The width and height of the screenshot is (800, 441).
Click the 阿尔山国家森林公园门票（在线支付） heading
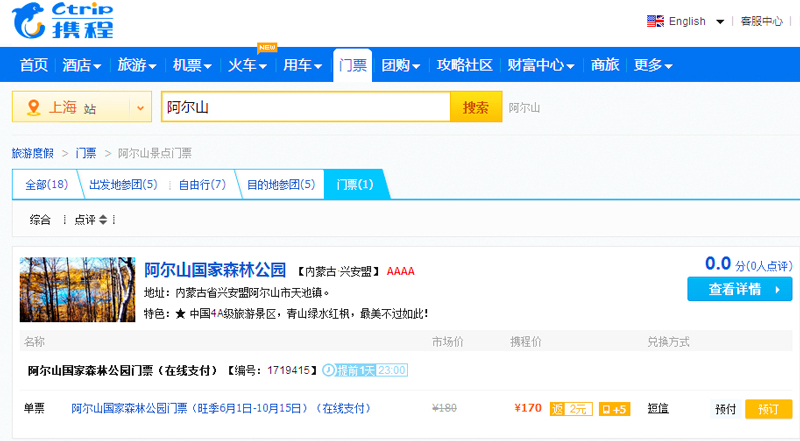tap(123, 371)
